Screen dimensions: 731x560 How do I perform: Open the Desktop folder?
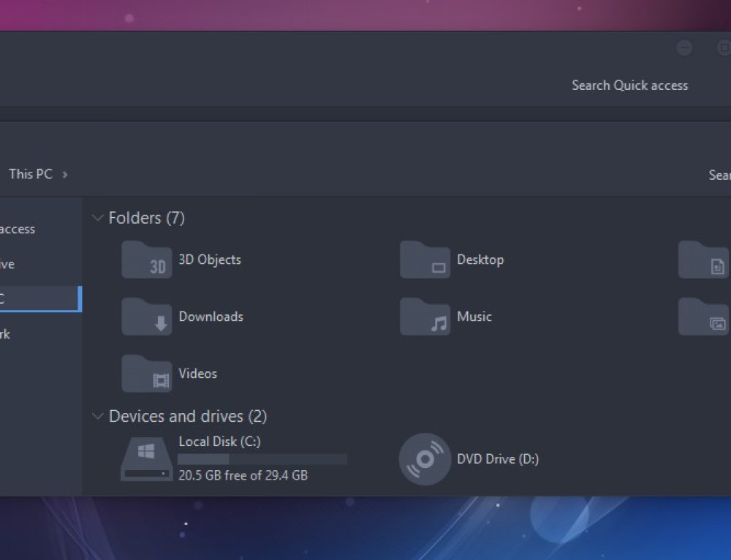point(480,259)
